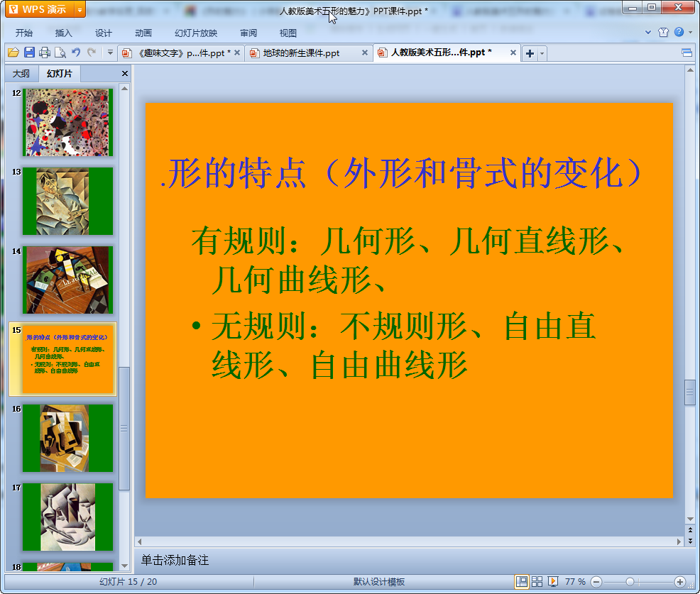Viewport: 700px width, 594px height.
Task: Switch to slide sorter view icon
Action: (537, 581)
